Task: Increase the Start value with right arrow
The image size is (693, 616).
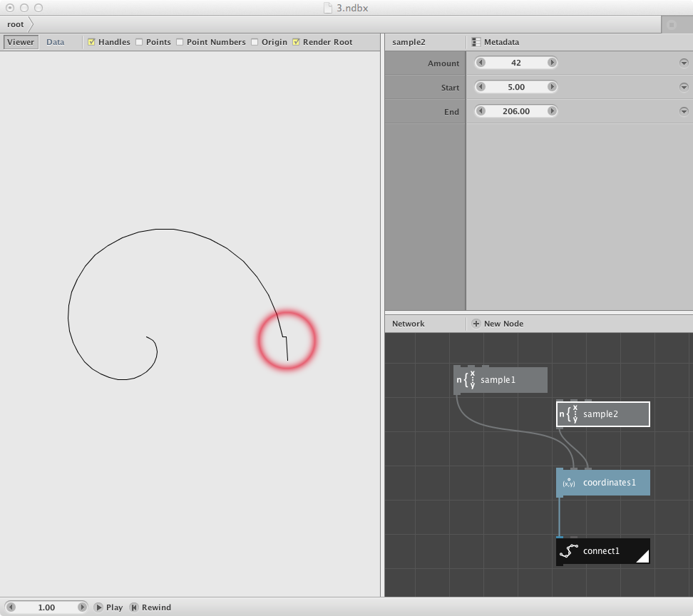Action: click(x=552, y=86)
